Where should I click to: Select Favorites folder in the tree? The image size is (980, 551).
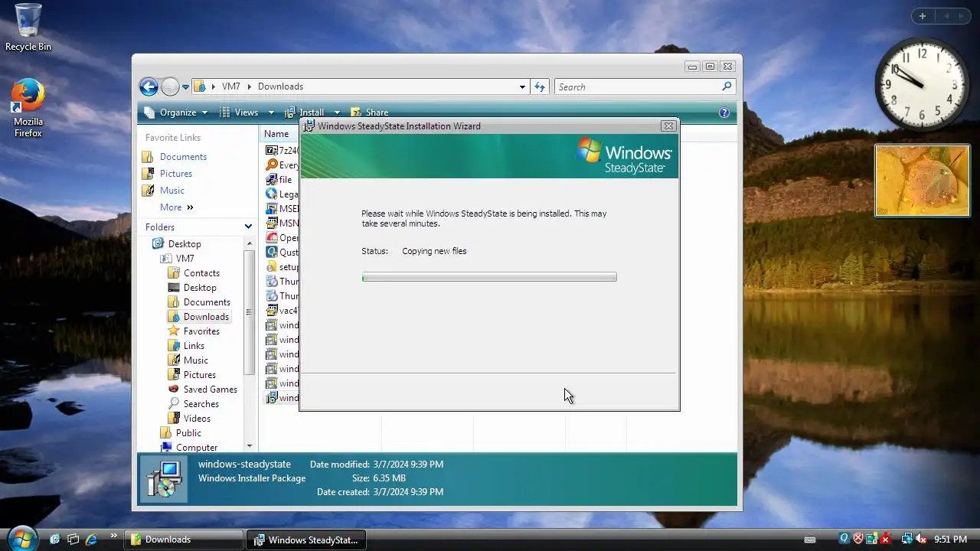(201, 331)
